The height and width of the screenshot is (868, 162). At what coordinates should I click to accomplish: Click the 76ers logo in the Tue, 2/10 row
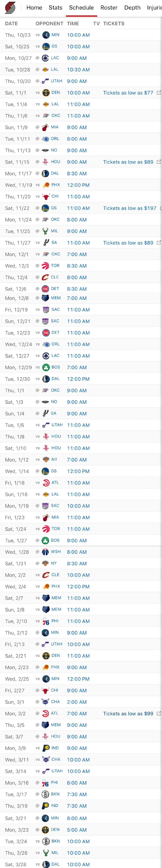[46, 621]
